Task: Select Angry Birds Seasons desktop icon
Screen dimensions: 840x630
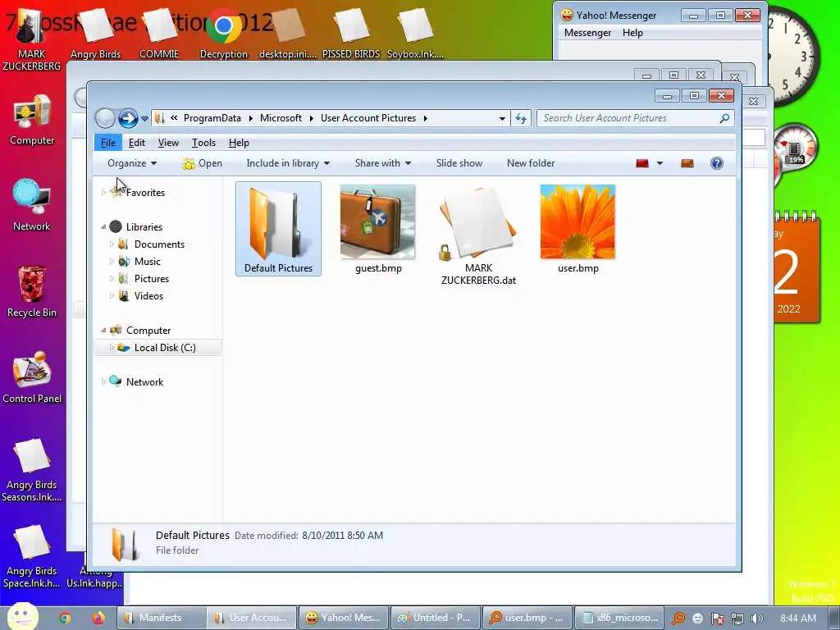Action: click(32, 470)
